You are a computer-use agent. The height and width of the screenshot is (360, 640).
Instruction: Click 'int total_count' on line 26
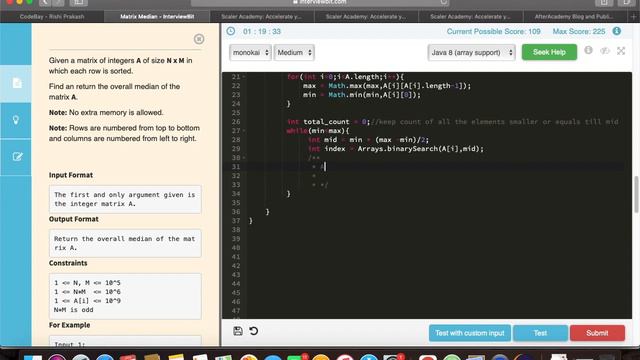tap(318, 122)
